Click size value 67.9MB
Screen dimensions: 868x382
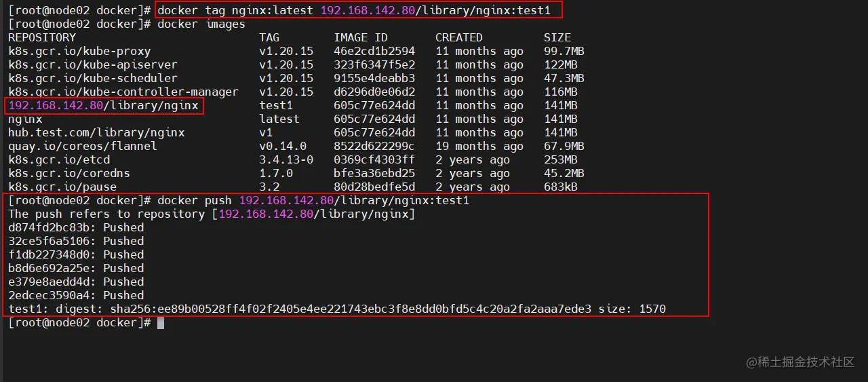tap(564, 146)
